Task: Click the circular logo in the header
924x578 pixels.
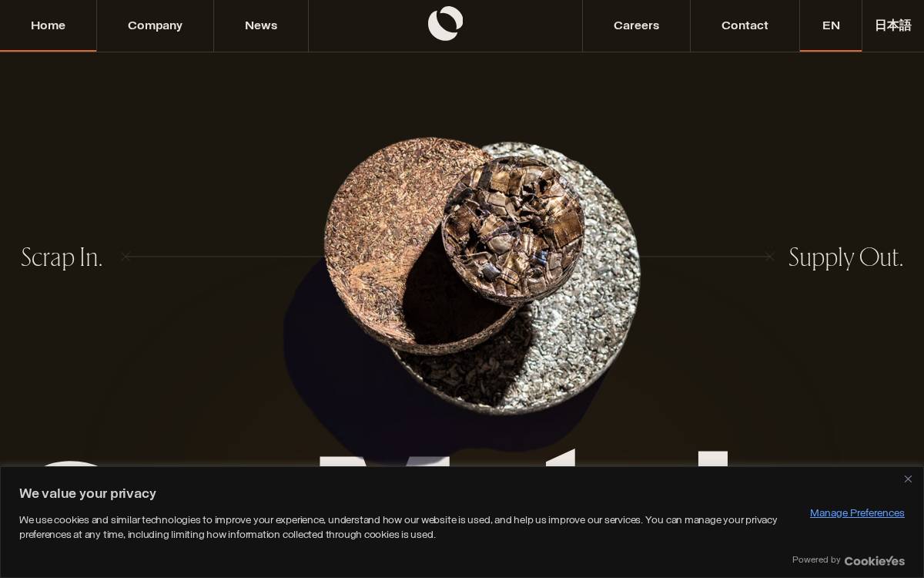Action: tap(445, 24)
